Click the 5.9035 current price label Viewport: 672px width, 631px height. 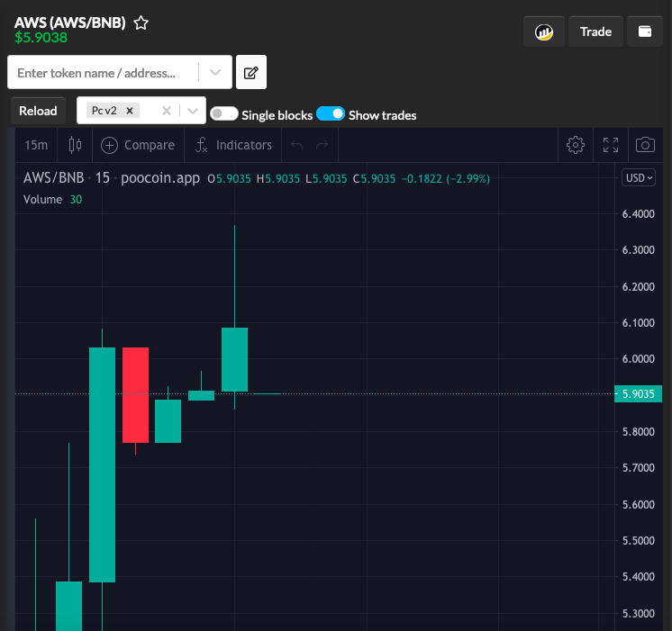638,394
